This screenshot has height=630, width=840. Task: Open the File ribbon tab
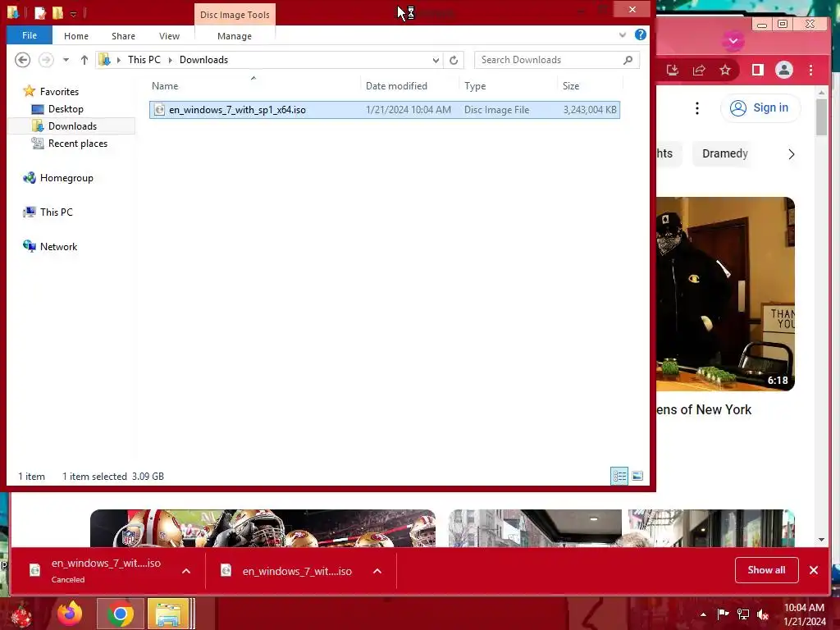coord(30,35)
